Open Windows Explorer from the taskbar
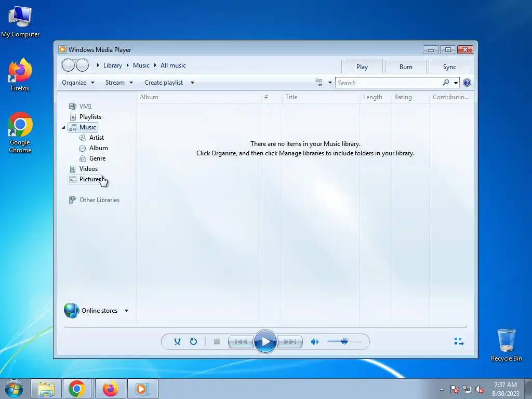The width and height of the screenshot is (532, 399). pos(46,389)
